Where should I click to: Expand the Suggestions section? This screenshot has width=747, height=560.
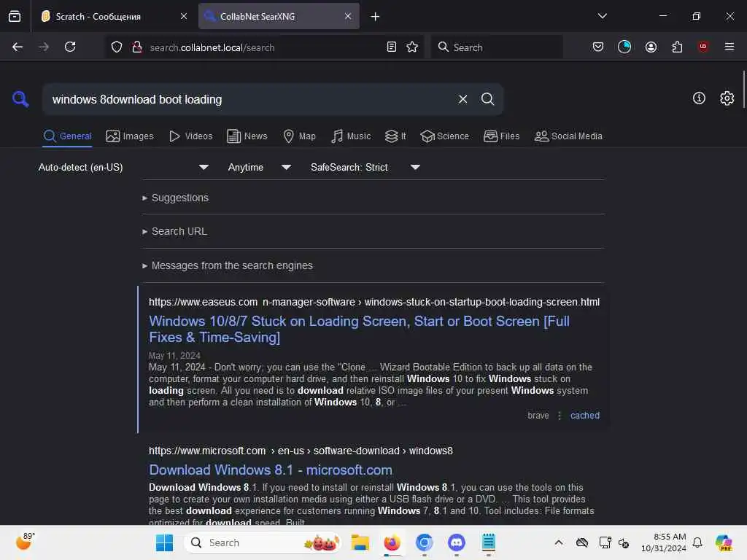point(175,198)
